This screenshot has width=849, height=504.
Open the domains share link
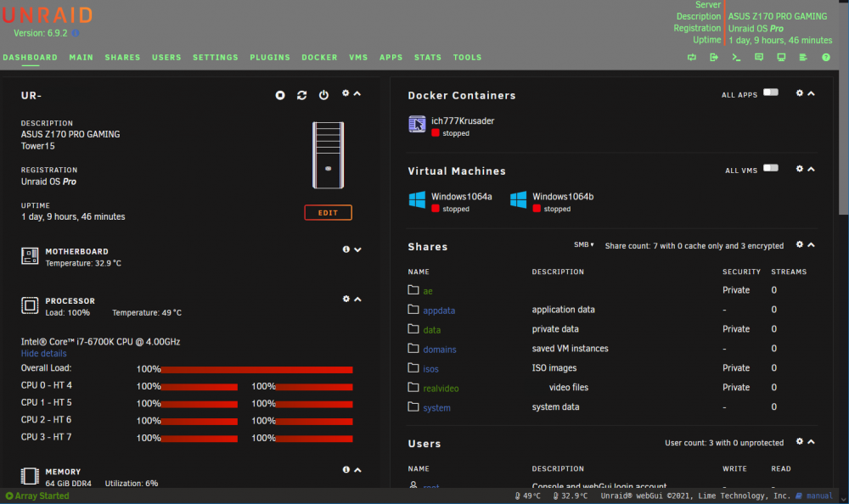(x=440, y=350)
